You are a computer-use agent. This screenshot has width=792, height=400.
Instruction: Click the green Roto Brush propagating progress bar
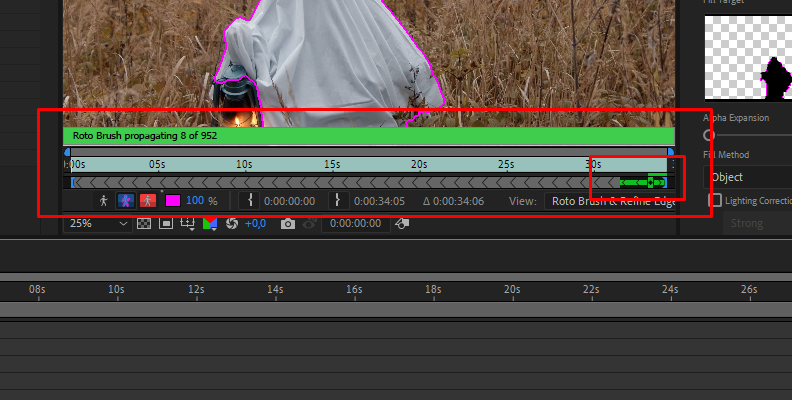coord(369,136)
